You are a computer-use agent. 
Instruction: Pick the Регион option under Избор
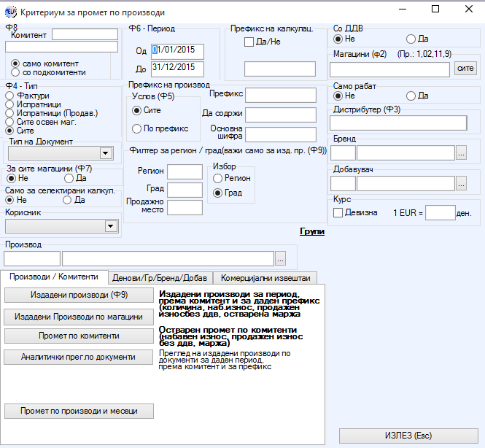218,178
